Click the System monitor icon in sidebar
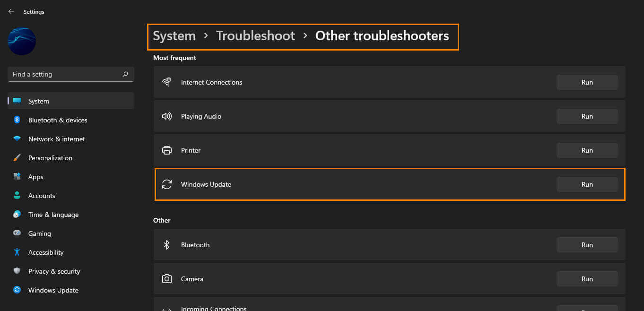This screenshot has width=644, height=311. coord(17,101)
